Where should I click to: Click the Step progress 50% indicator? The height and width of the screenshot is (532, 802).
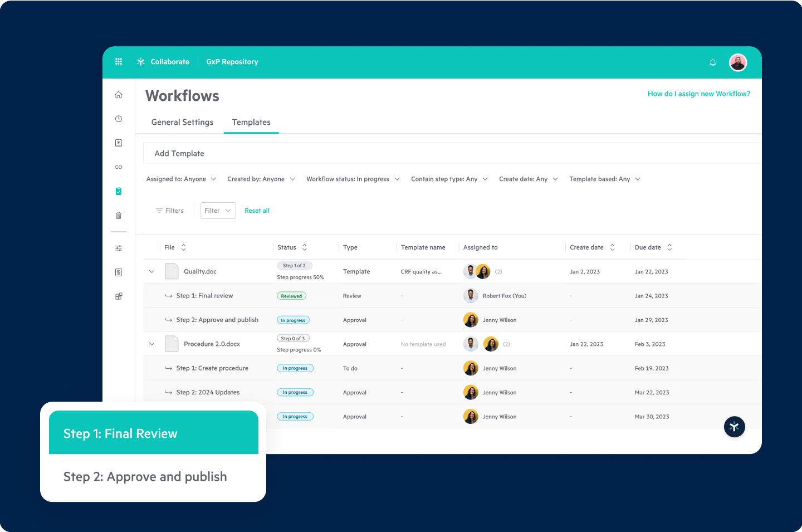pyautogui.click(x=301, y=277)
